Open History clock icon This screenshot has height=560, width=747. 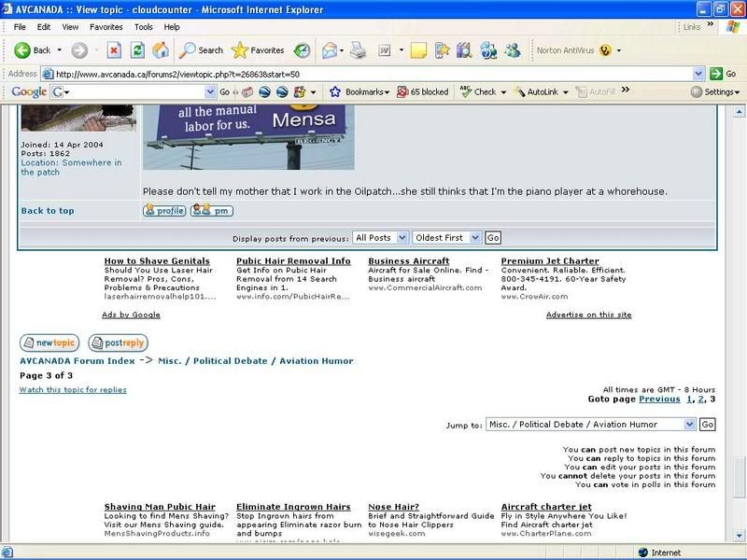(302, 50)
